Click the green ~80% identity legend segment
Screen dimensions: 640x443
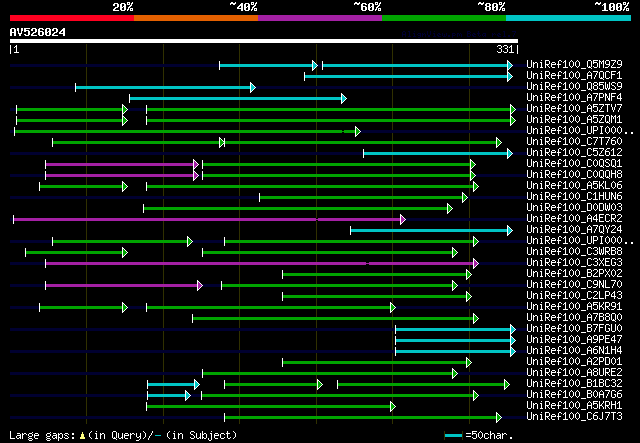point(444,18)
